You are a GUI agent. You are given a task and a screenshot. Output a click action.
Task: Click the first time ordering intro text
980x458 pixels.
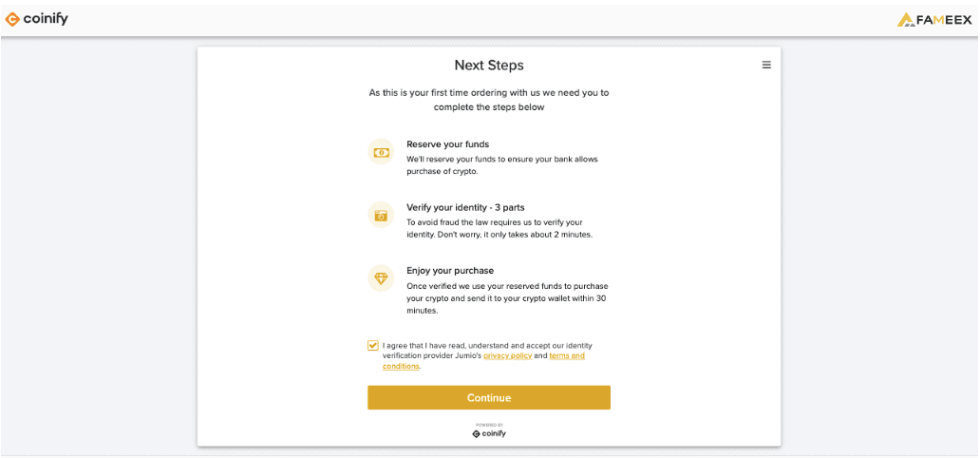click(x=489, y=100)
